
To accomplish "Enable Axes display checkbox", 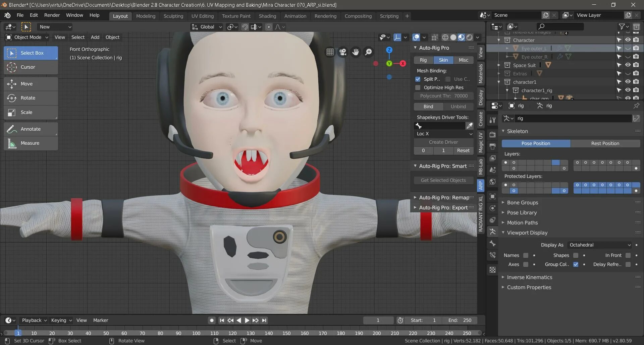I will coord(526,264).
